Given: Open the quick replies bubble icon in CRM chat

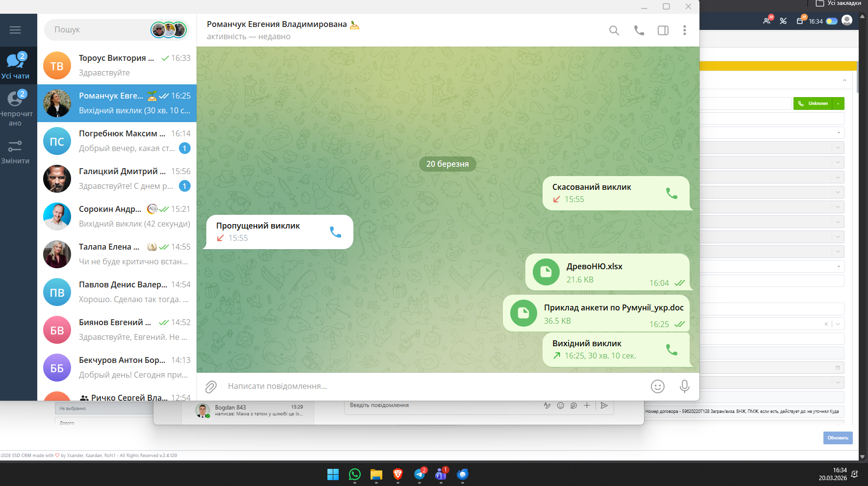Looking at the screenshot, I should (574, 406).
